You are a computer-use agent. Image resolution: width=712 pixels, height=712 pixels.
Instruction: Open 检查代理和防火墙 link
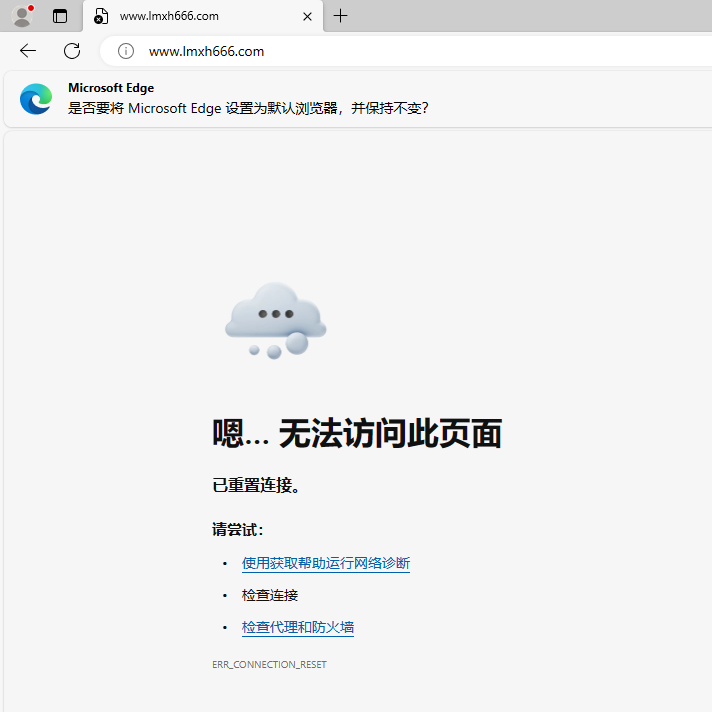tap(297, 628)
